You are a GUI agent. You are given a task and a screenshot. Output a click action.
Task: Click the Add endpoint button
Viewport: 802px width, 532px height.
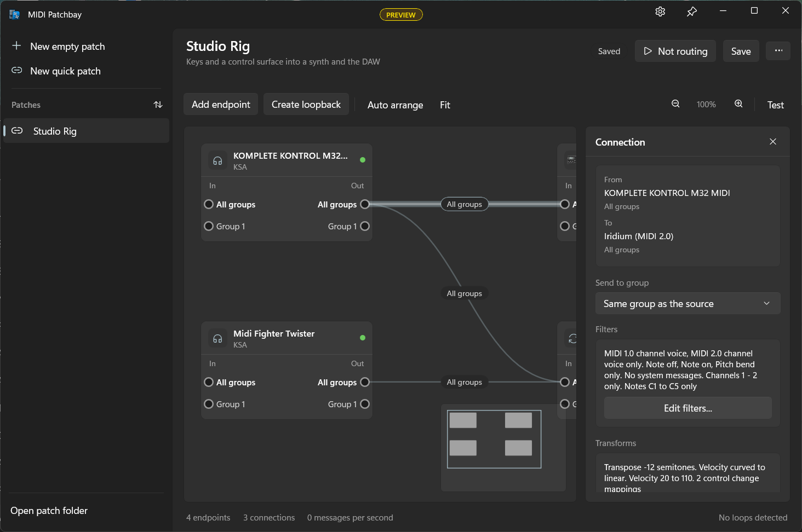[221, 105]
